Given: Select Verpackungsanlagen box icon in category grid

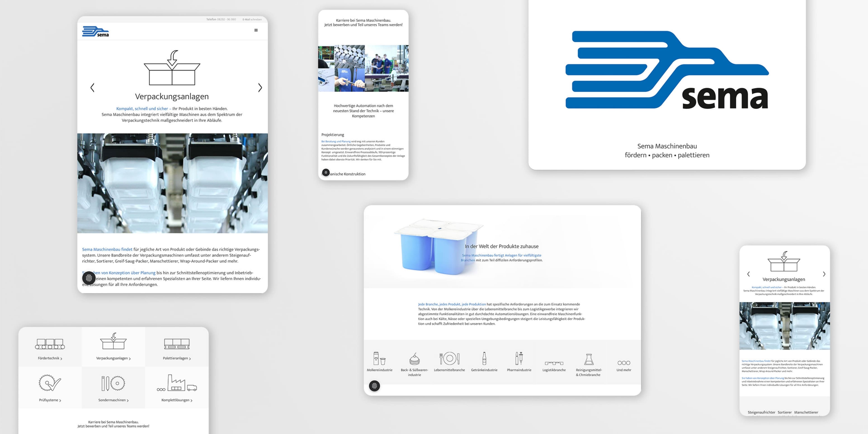Looking at the screenshot, I should point(113,341).
